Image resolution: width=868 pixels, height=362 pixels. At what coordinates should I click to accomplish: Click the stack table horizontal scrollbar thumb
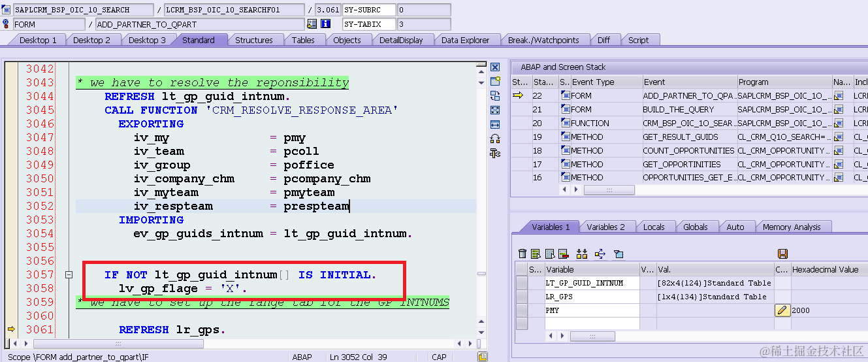pyautogui.click(x=609, y=189)
